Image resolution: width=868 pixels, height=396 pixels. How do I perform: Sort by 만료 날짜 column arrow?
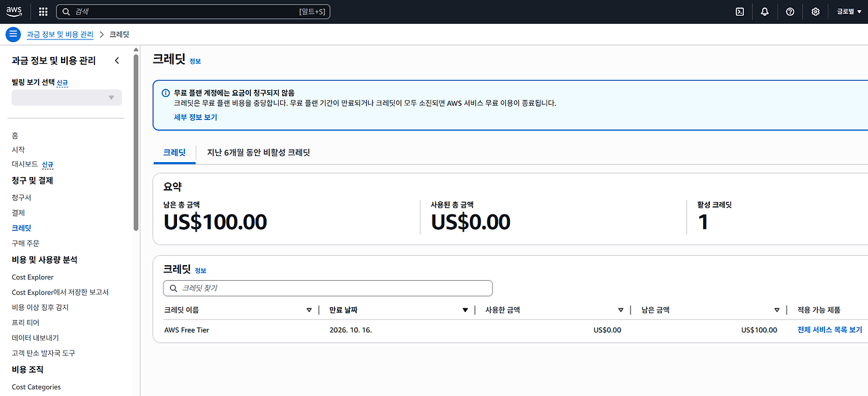click(x=465, y=310)
